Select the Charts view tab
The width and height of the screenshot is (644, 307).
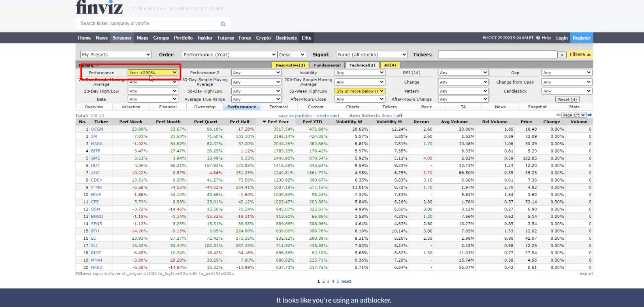tap(352, 107)
